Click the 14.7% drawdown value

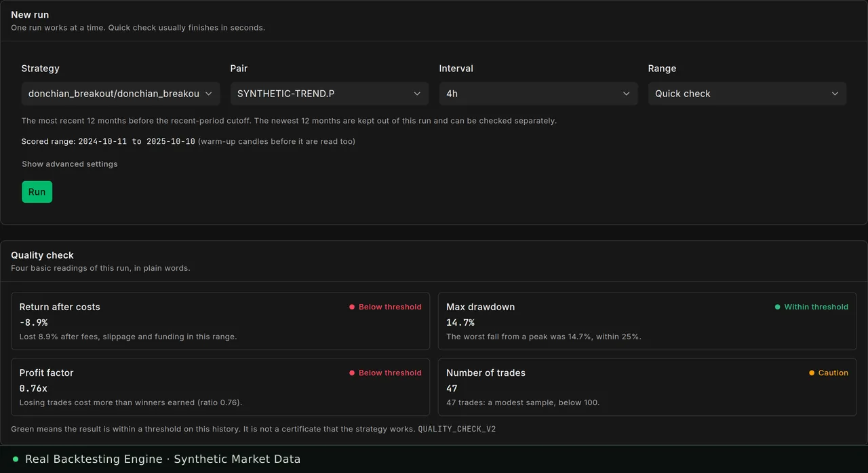point(460,322)
